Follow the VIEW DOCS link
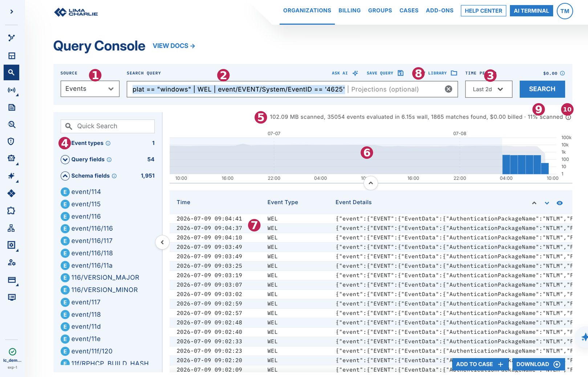 pyautogui.click(x=174, y=46)
